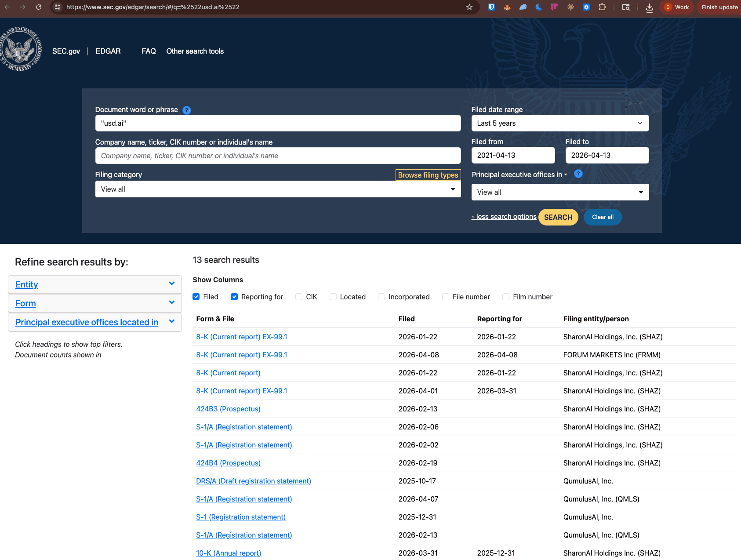Open the 10-K (Annual report) filing link
The image size is (741, 560).
(229, 553)
